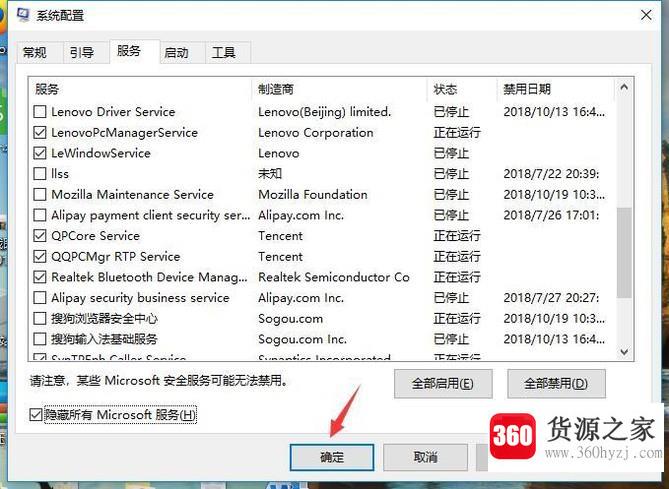Sort by the 制造商 column header
This screenshot has width=669, height=489.
coord(340,89)
